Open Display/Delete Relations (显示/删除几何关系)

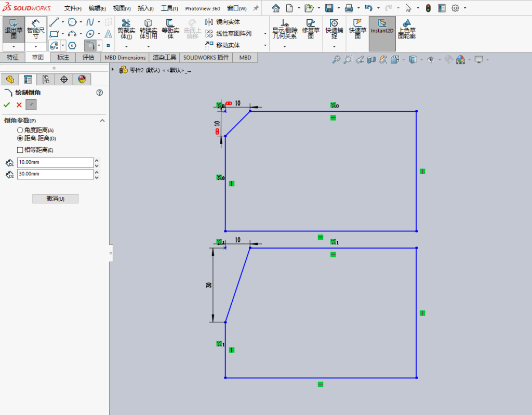(x=285, y=29)
